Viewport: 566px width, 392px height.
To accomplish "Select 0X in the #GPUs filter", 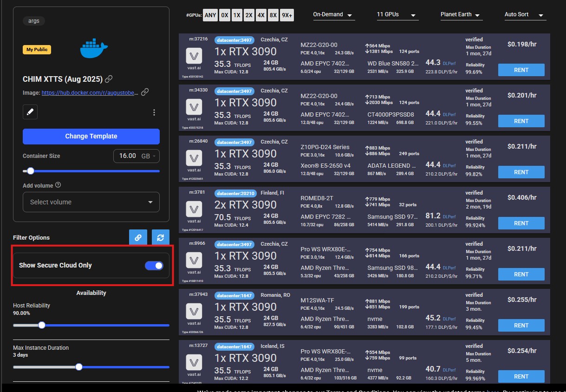I will point(225,15).
